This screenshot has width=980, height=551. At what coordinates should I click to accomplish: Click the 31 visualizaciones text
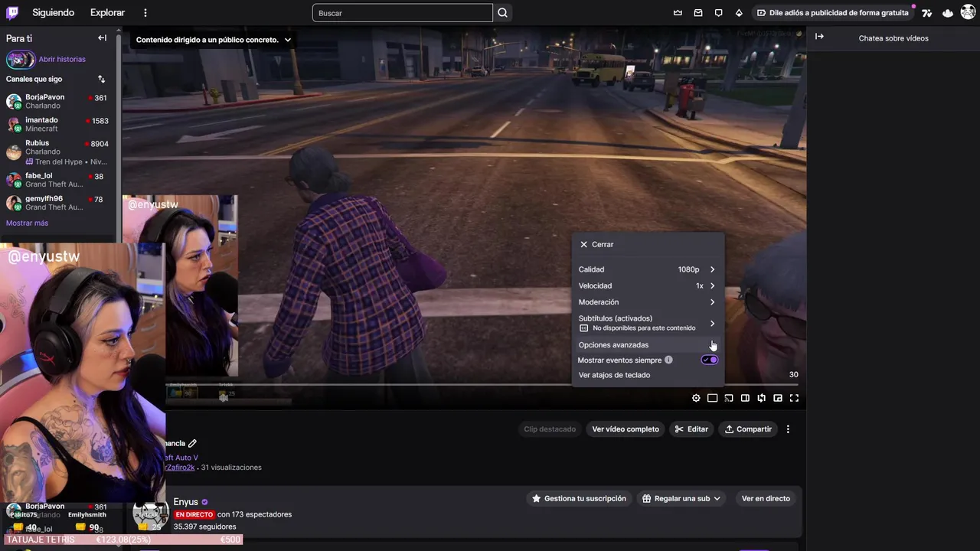tap(231, 468)
